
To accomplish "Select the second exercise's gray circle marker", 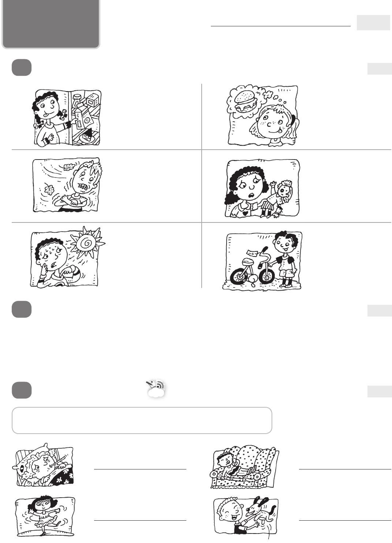I will (x=22, y=310).
